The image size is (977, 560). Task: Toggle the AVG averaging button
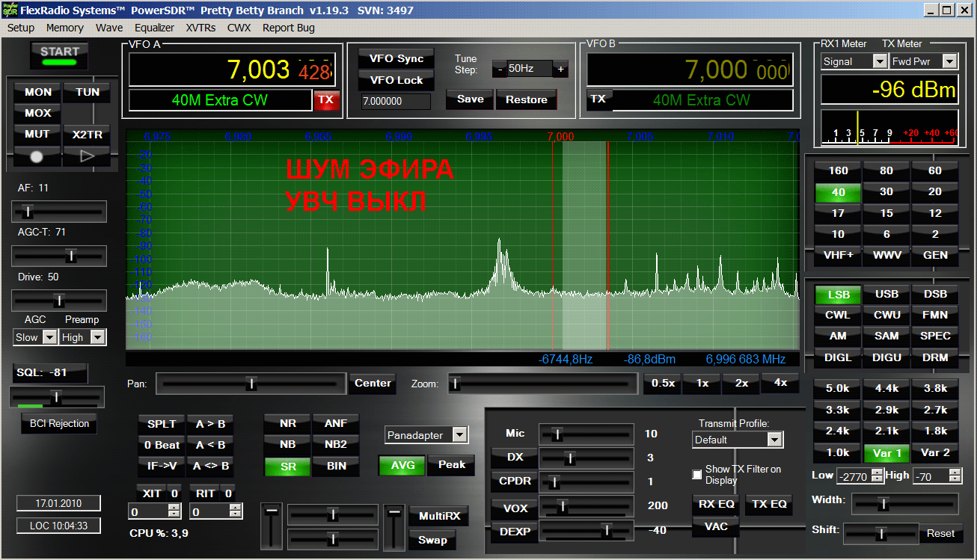[x=402, y=465]
